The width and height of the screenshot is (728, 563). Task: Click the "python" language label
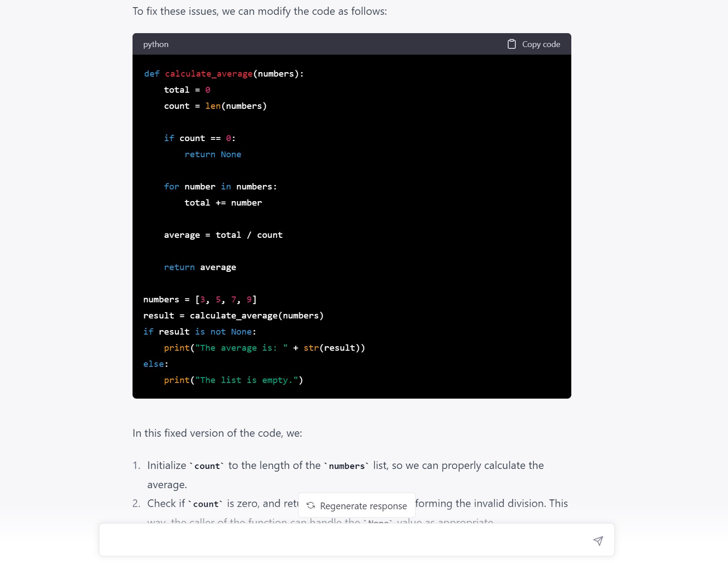pos(156,44)
